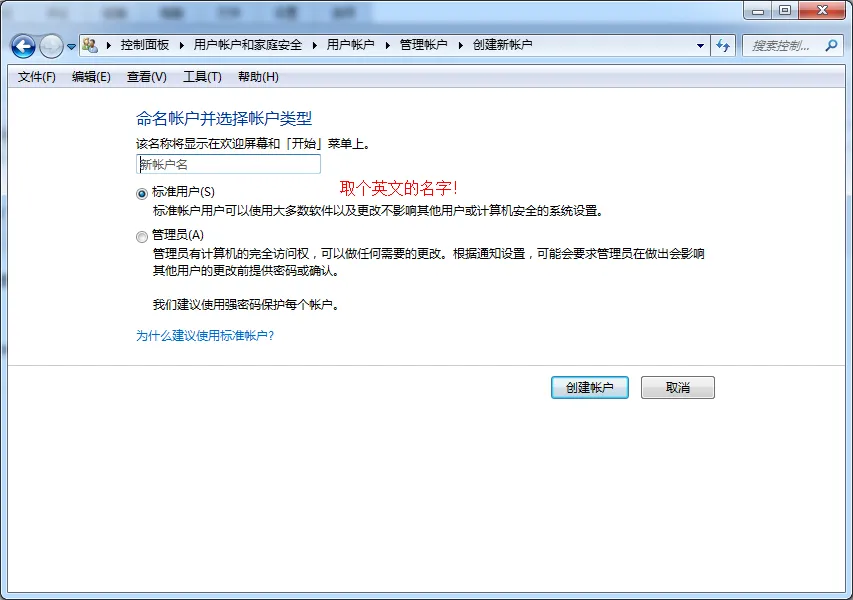The height and width of the screenshot is (600, 853).
Task: Open the 查看(V) menu
Action: 146,77
